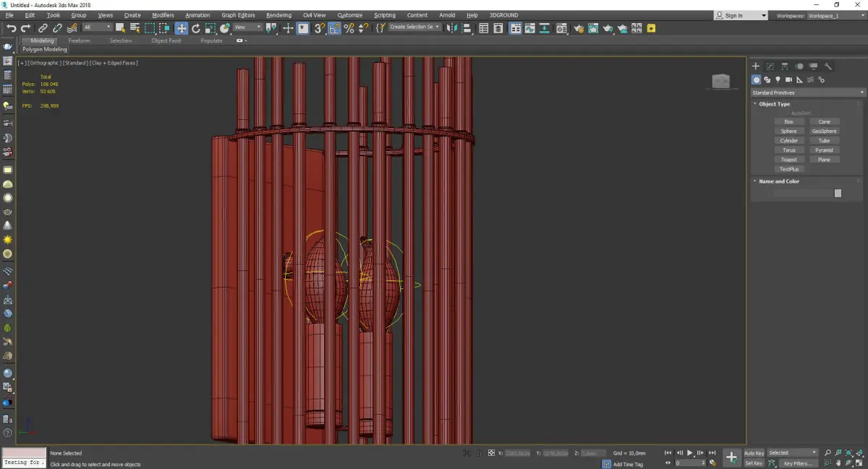Collapse the Name and Color rollout
868x469 pixels.
778,181
